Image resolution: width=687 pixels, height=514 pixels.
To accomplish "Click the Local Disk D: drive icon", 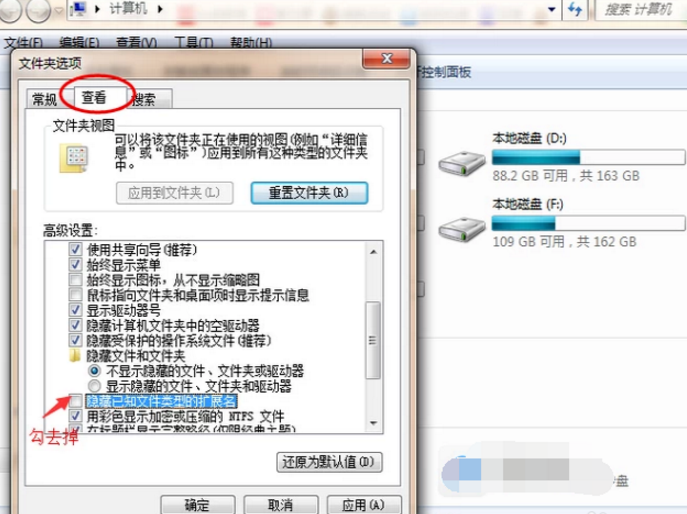I will (x=462, y=163).
